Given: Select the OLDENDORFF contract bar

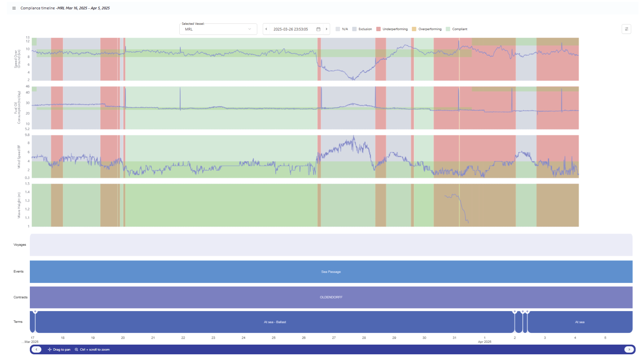Looking at the screenshot, I should 331,297.
